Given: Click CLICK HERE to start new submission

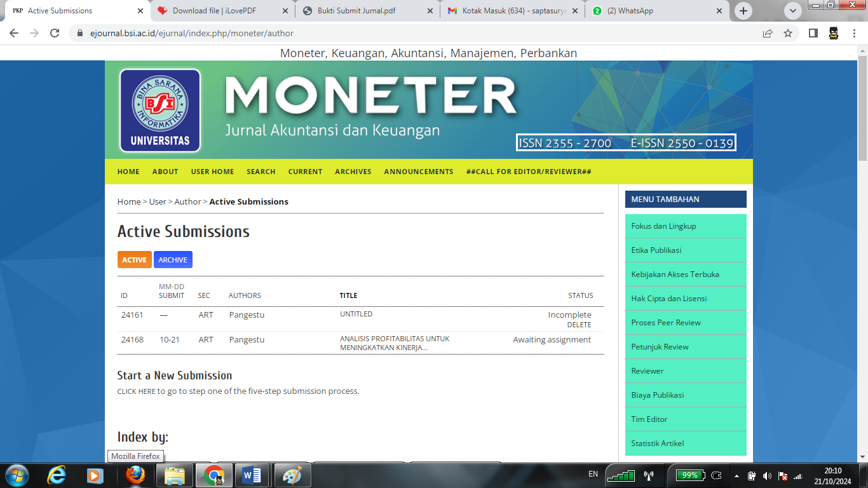Looking at the screenshot, I should pos(136,391).
